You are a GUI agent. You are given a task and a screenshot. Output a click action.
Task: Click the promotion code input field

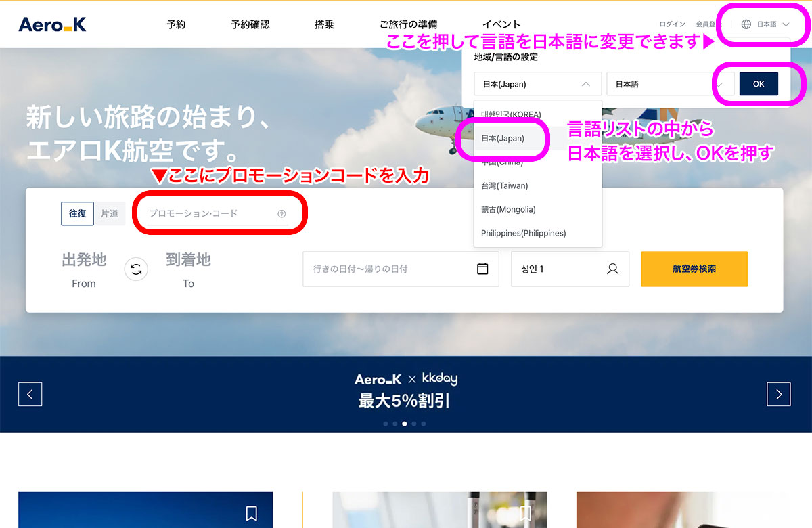point(211,214)
